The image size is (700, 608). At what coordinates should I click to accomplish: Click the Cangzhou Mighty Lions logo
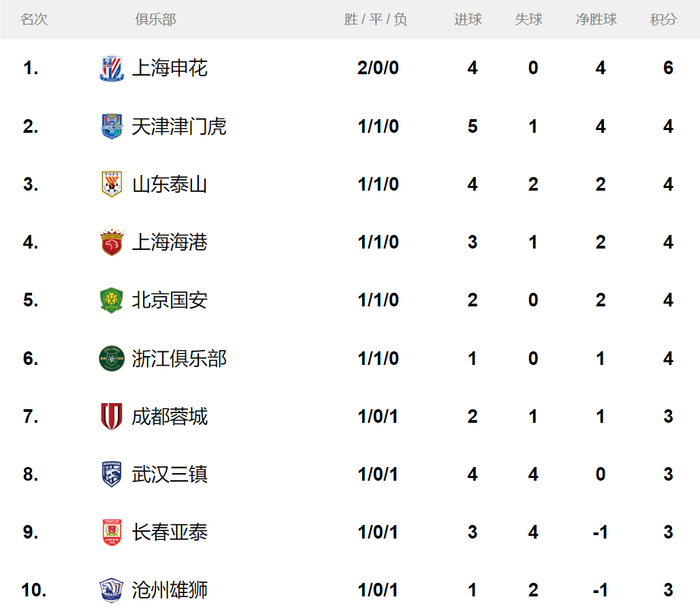111,590
